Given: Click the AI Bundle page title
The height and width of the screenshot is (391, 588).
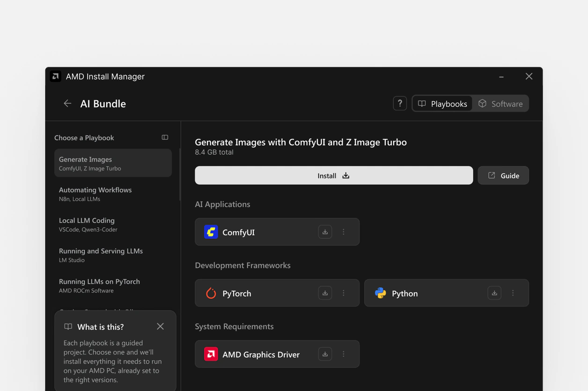Looking at the screenshot, I should point(103,103).
